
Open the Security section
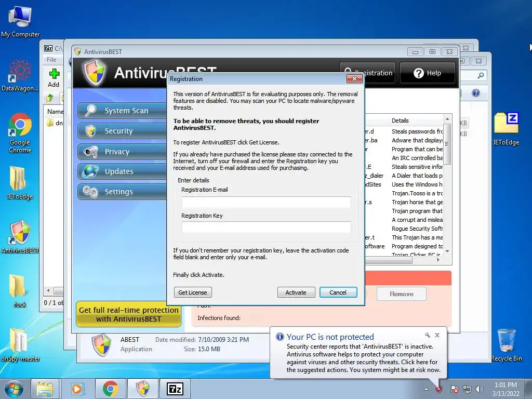122,131
